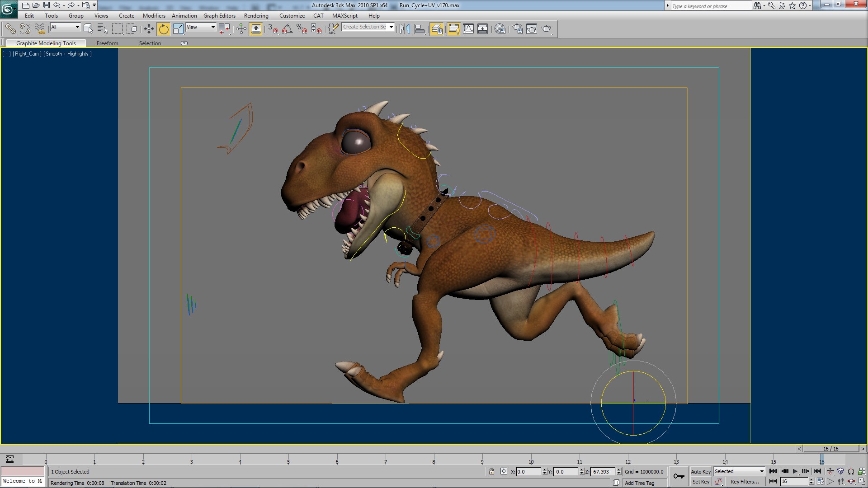This screenshot has height=488, width=868.
Task: Toggle the Selection Lock padlock icon
Action: [491, 471]
